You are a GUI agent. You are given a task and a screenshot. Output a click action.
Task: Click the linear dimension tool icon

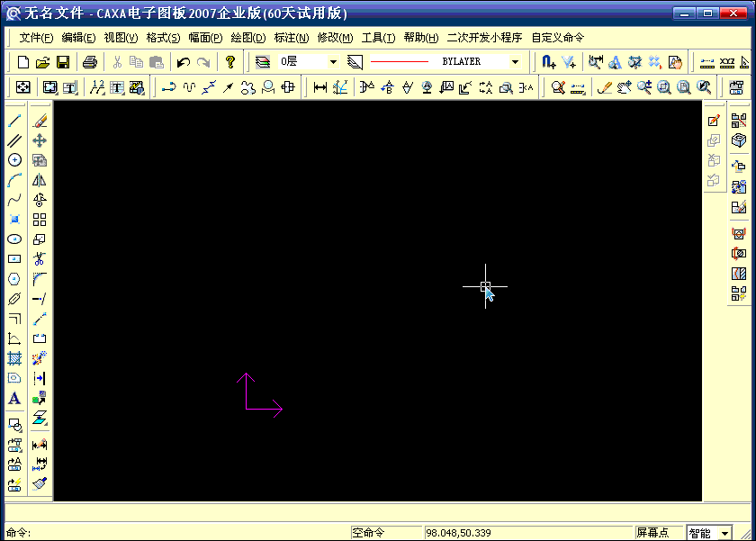pos(319,87)
